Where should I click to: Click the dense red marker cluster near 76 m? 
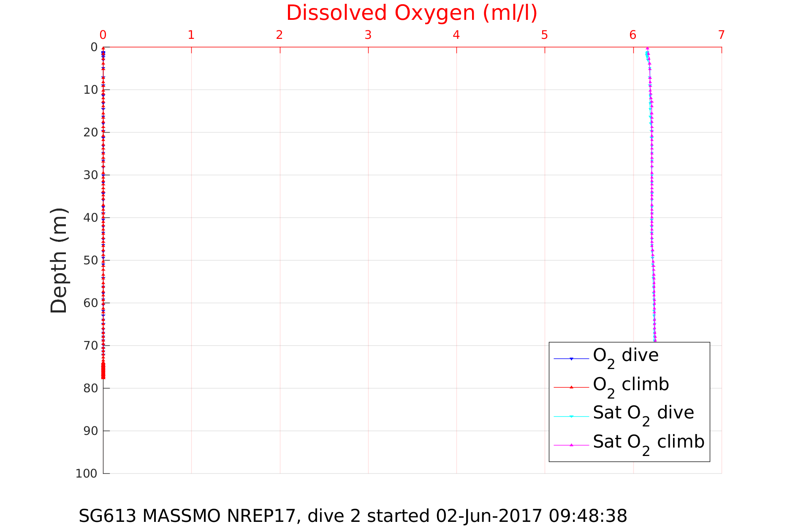[103, 371]
